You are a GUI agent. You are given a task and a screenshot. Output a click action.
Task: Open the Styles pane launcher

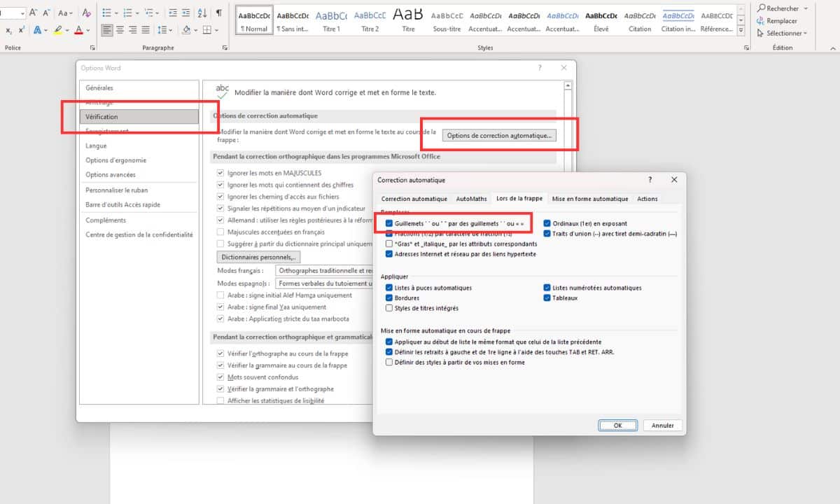(746, 48)
